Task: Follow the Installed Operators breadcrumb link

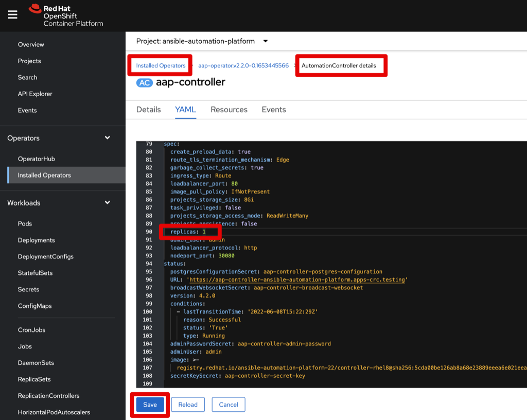Action: (161, 65)
